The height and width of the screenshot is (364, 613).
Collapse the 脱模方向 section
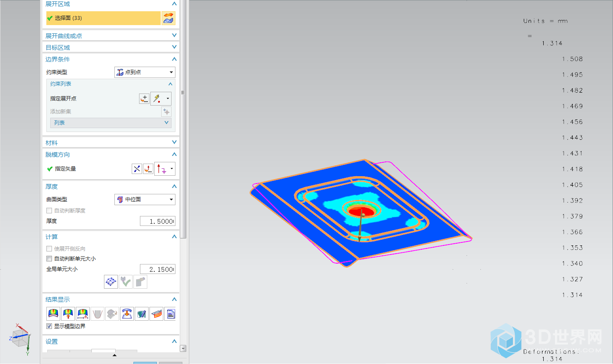174,154
